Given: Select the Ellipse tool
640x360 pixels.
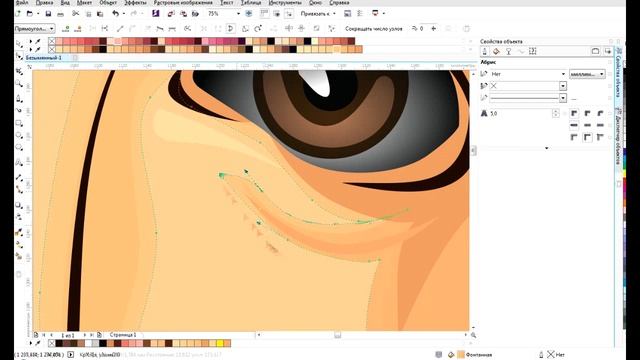Looking at the screenshot, I should [x=19, y=135].
